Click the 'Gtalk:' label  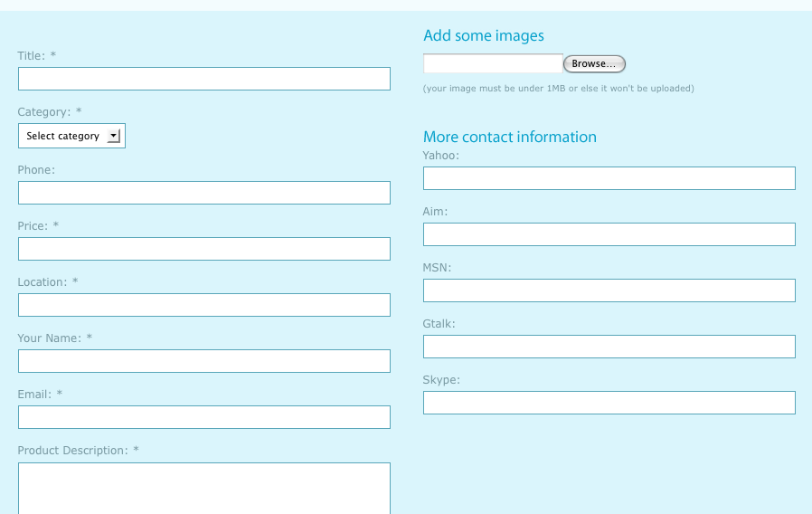[x=439, y=324]
